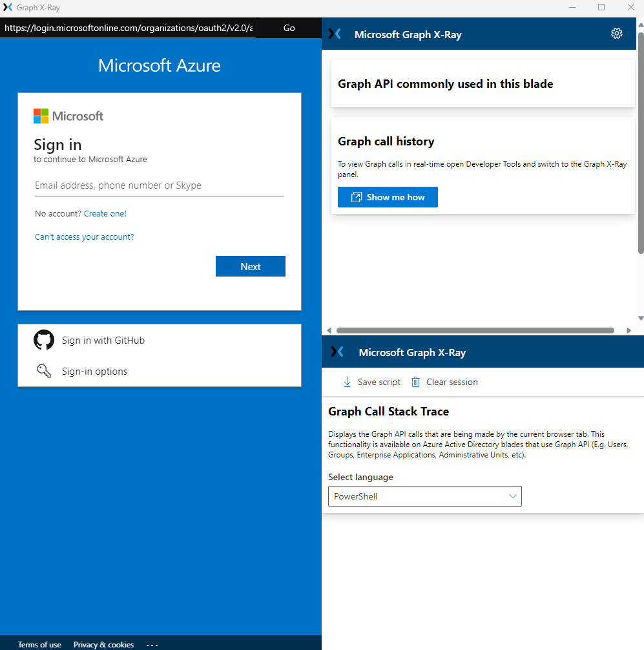Click the Next button on sign in
The width and height of the screenshot is (644, 650).
point(251,266)
